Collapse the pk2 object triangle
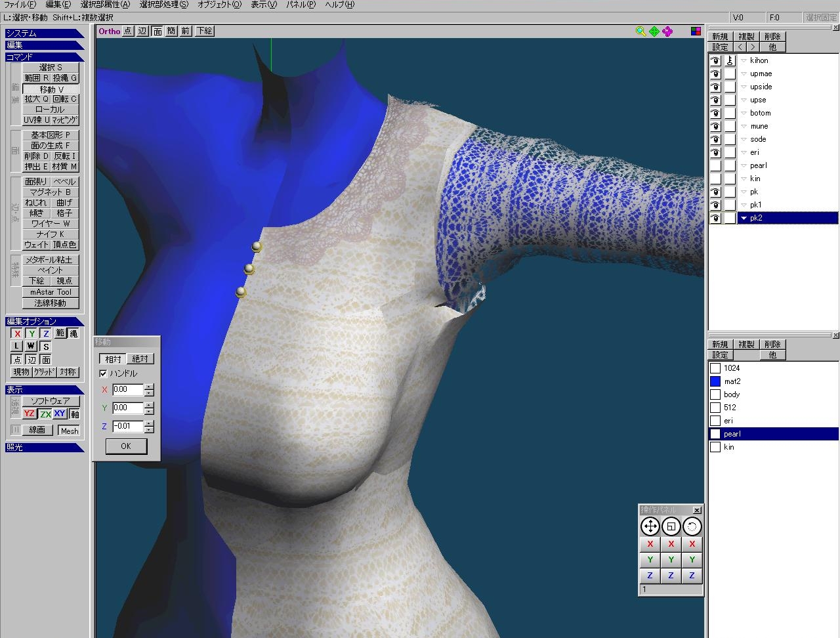 [x=744, y=218]
